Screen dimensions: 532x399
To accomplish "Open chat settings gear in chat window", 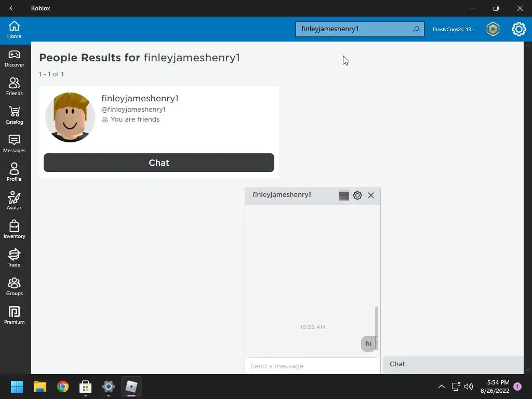I will point(357,195).
